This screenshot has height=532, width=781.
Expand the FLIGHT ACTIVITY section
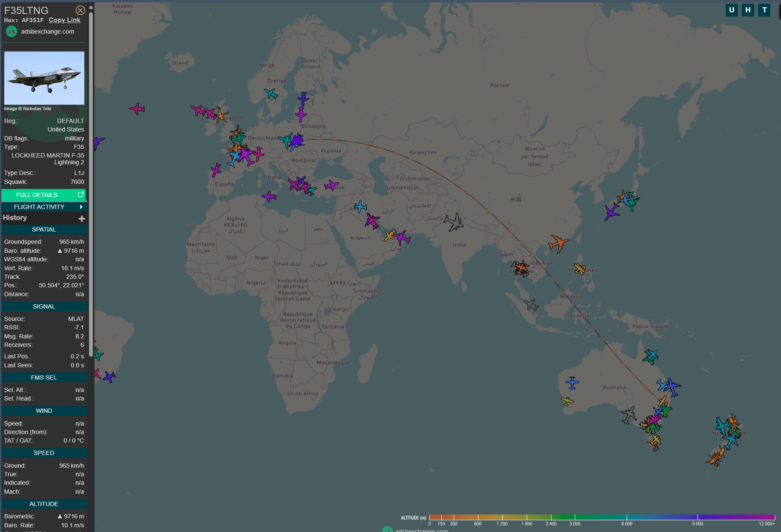coord(44,207)
